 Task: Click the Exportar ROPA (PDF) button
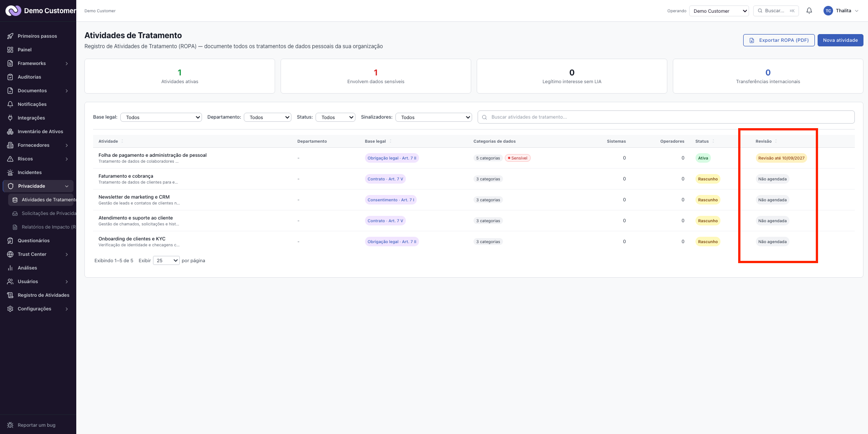pyautogui.click(x=779, y=40)
